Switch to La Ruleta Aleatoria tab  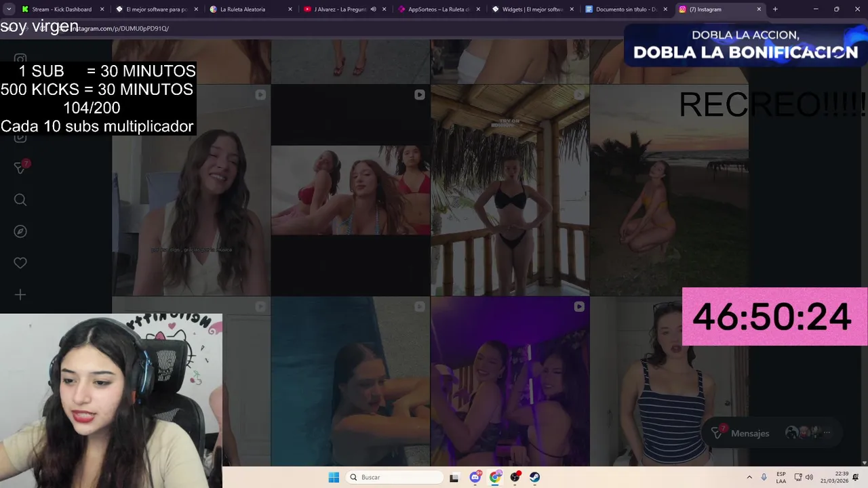pyautogui.click(x=250, y=9)
